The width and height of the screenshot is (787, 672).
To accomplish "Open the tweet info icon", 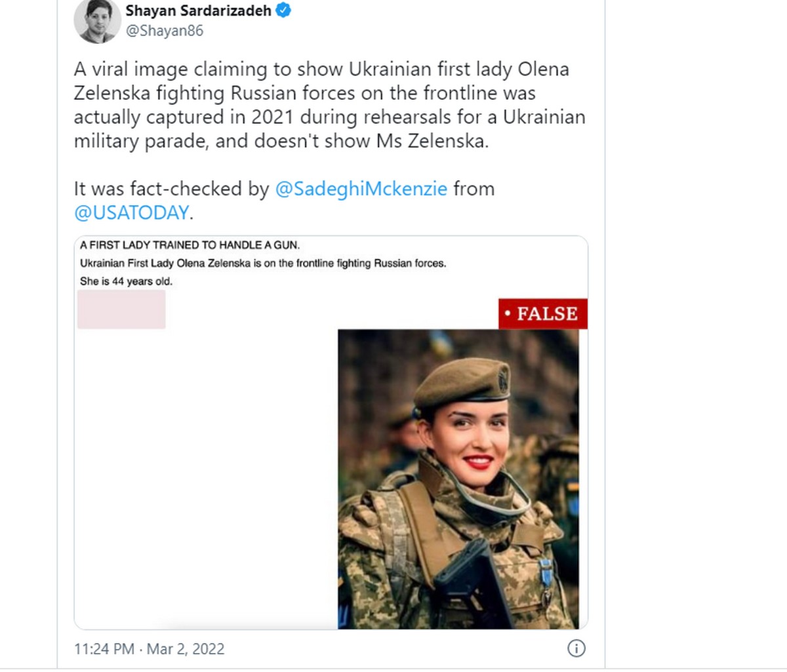I will [x=576, y=648].
